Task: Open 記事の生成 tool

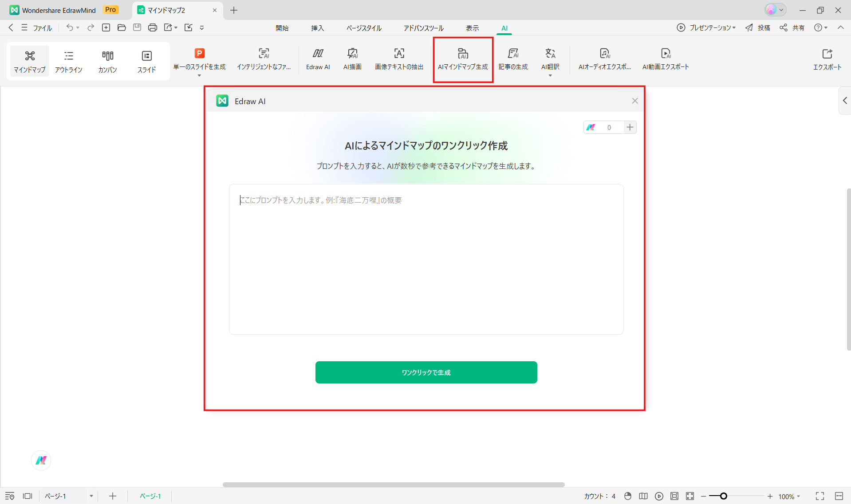Action: tap(513, 59)
